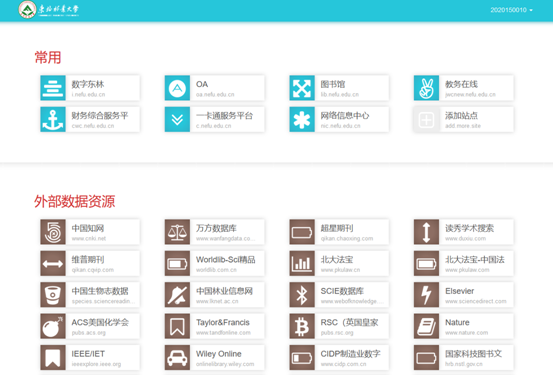Click double-chevron icon for 一卡通服务平台
The height and width of the screenshot is (375, 553).
(177, 120)
